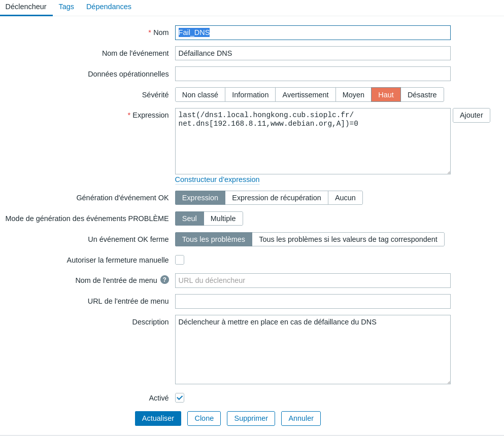Screen dimensions: 504x436
Task: Switch to the Tags tab
Action: 66,7
